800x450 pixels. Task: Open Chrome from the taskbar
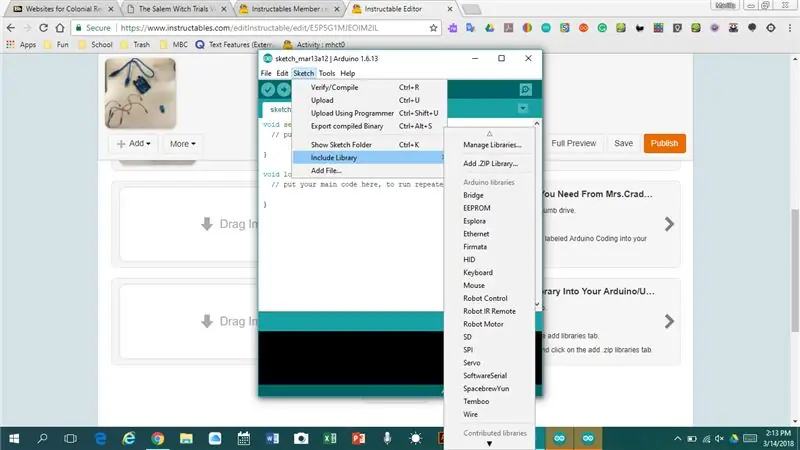click(158, 438)
